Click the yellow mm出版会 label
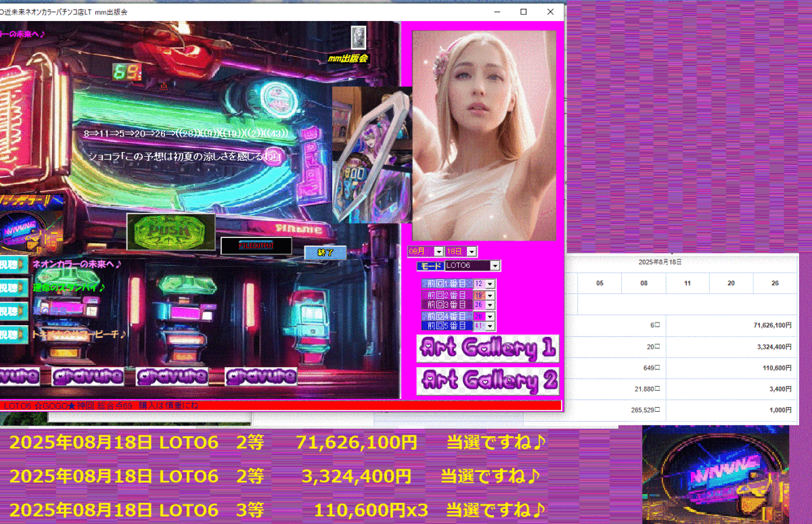The image size is (812, 524). [x=348, y=59]
